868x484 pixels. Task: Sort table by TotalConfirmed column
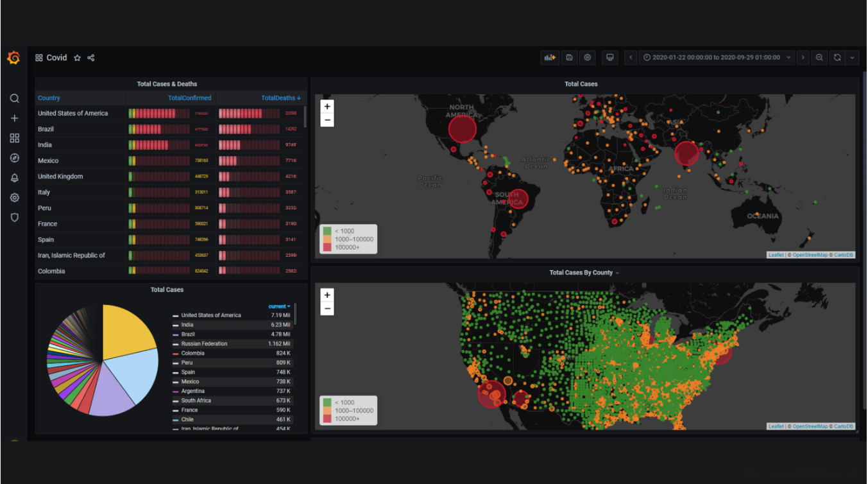(x=189, y=98)
